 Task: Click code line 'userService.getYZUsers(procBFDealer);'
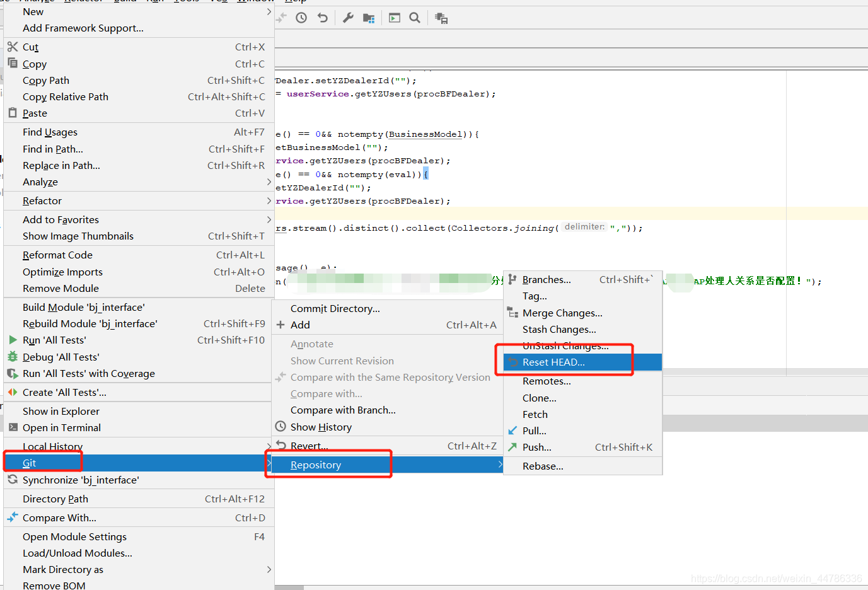pos(391,94)
